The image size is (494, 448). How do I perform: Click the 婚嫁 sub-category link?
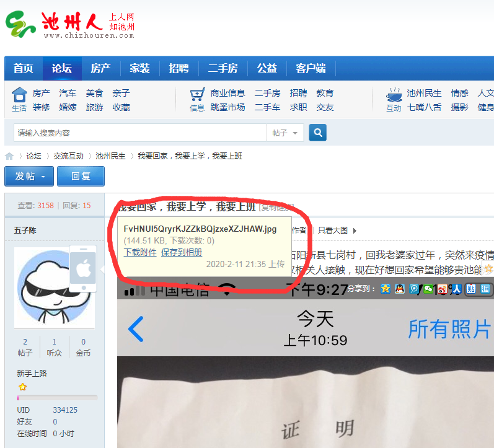tap(68, 107)
